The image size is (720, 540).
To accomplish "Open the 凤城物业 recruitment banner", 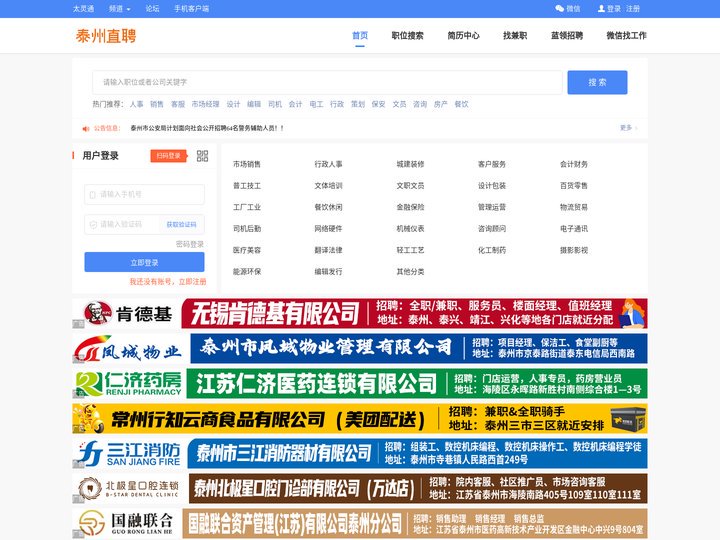I will (x=360, y=349).
